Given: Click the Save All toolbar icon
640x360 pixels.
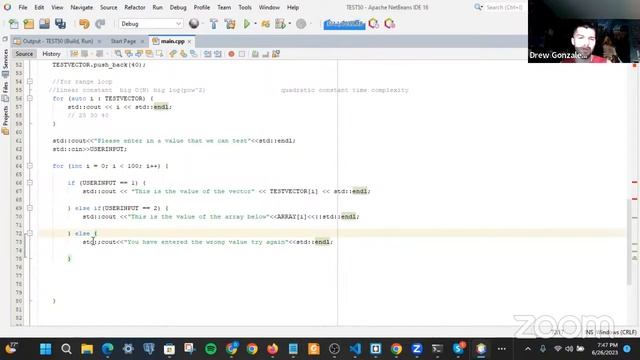Looking at the screenshot, I should (60, 24).
